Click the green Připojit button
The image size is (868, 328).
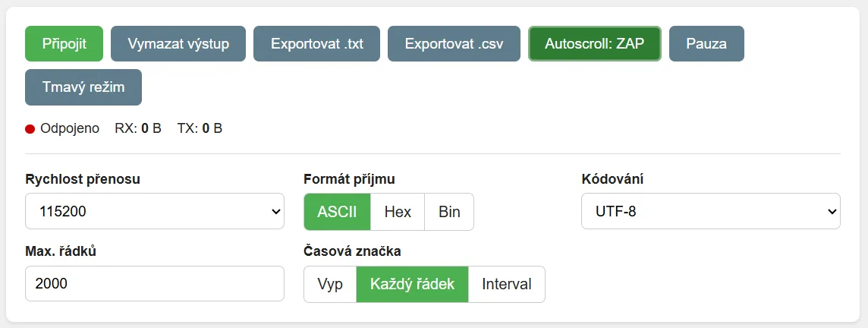(x=64, y=44)
